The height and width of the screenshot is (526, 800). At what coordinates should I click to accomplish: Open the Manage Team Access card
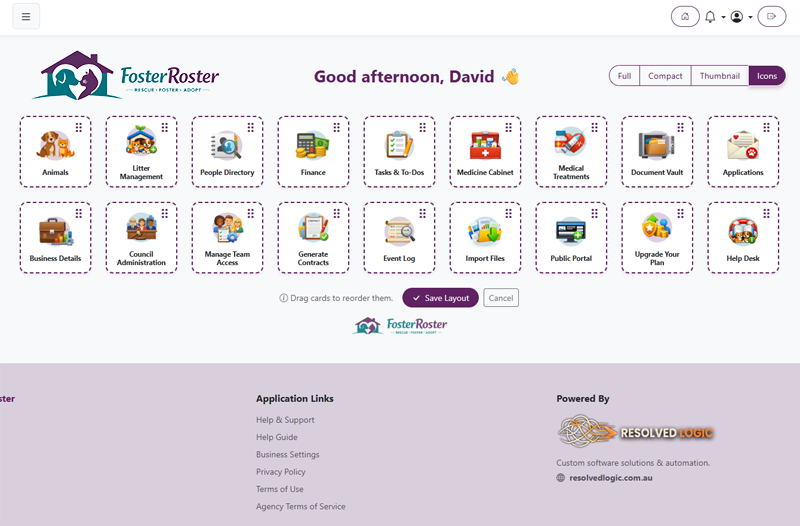tap(227, 238)
